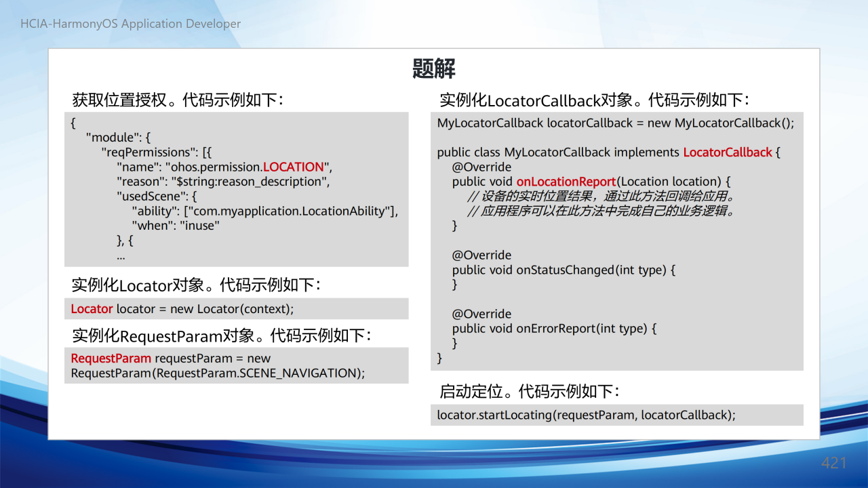
Task: Click the red LocatorCallback interface name
Action: pyautogui.click(x=728, y=152)
